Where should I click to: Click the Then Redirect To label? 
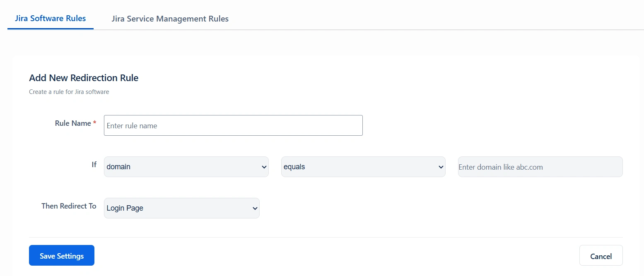[69, 206]
